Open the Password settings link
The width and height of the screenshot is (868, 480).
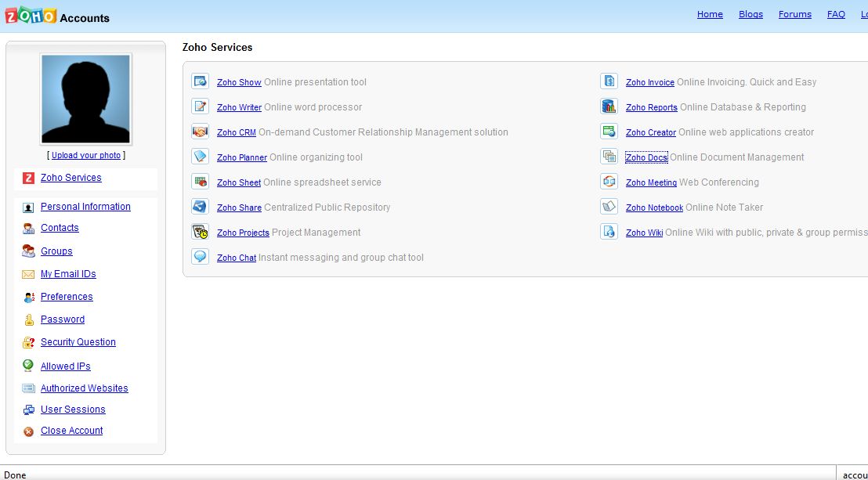(x=63, y=319)
